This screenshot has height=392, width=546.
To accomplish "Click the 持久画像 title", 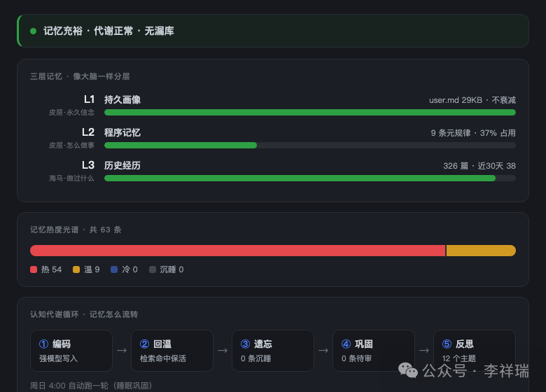I will pos(122,100).
